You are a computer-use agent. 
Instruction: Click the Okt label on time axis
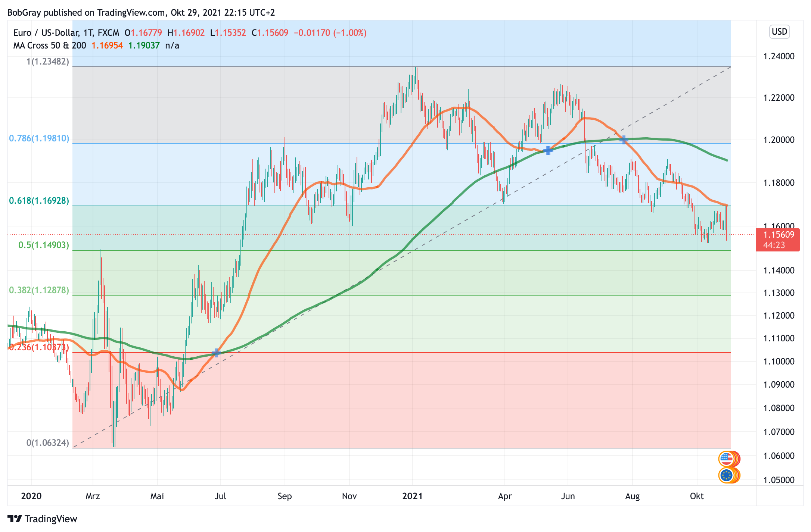click(x=697, y=496)
